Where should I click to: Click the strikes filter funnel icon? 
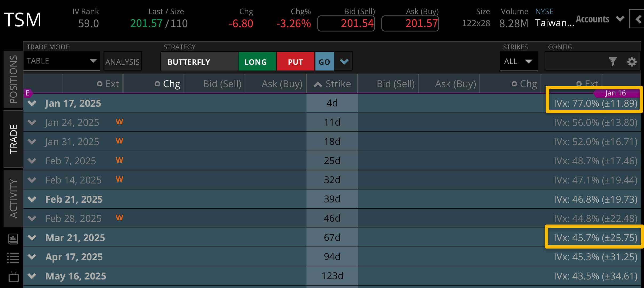[613, 62]
